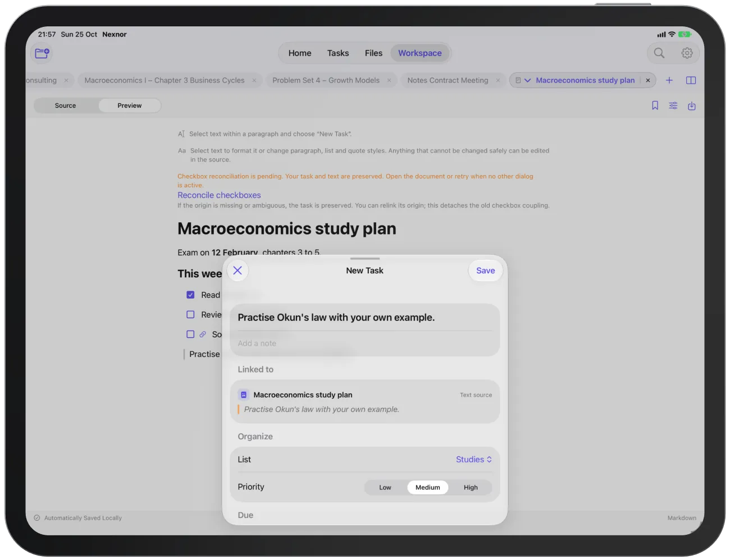Uncheck the checked "Read" checkbox
730x560 pixels.
190,295
